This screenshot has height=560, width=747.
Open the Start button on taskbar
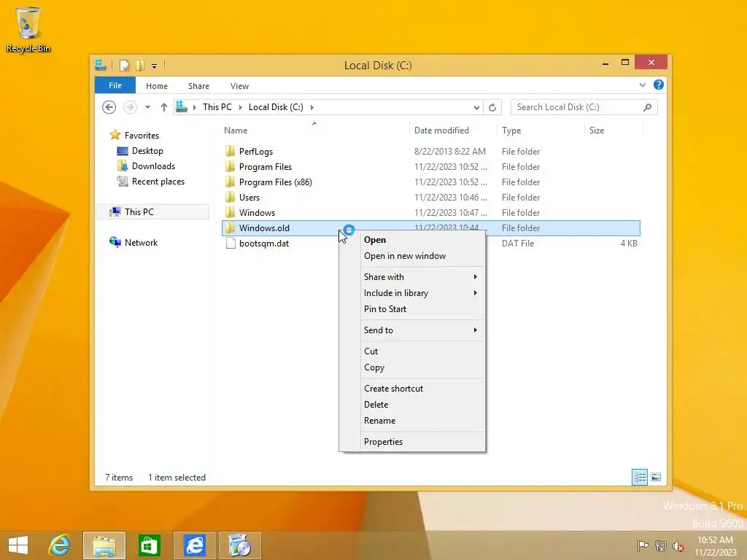click(x=18, y=545)
